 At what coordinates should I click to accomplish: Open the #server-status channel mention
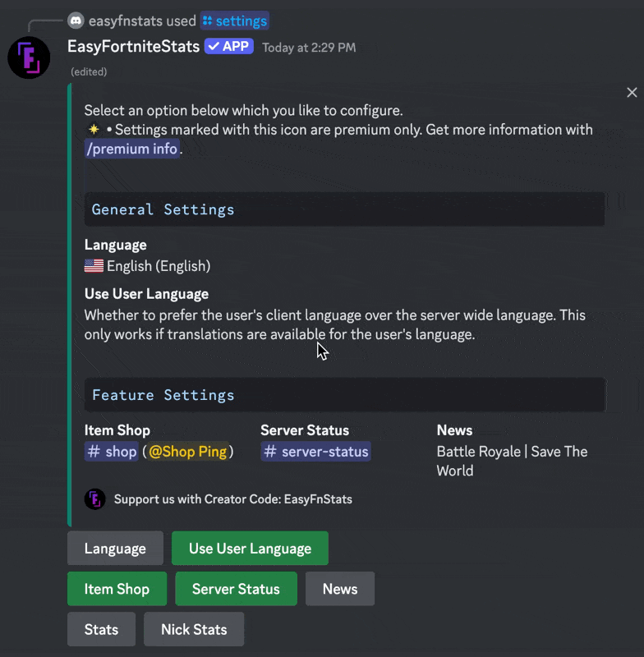click(315, 452)
